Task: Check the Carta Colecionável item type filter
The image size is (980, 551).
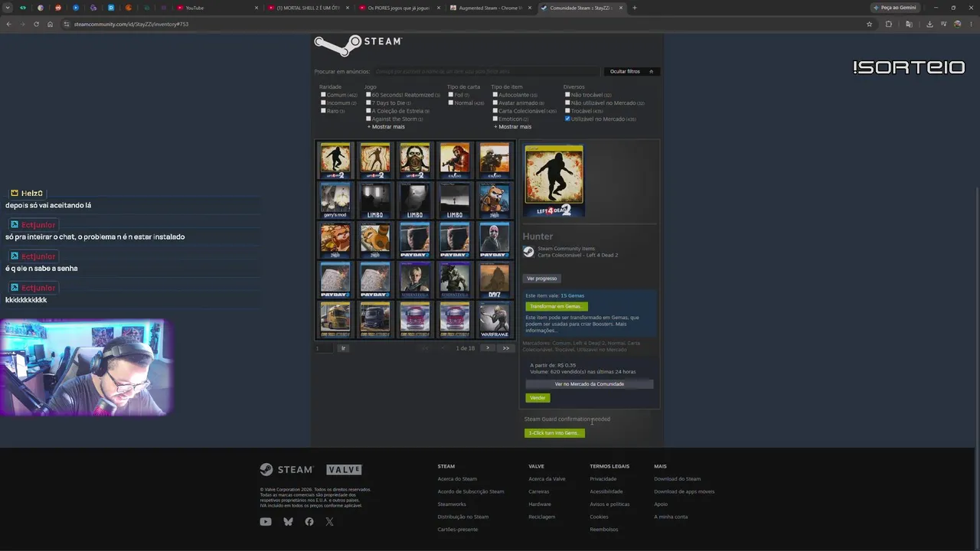Action: pos(495,111)
